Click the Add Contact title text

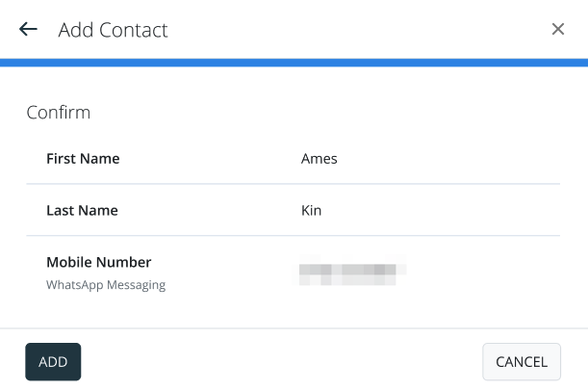click(113, 30)
